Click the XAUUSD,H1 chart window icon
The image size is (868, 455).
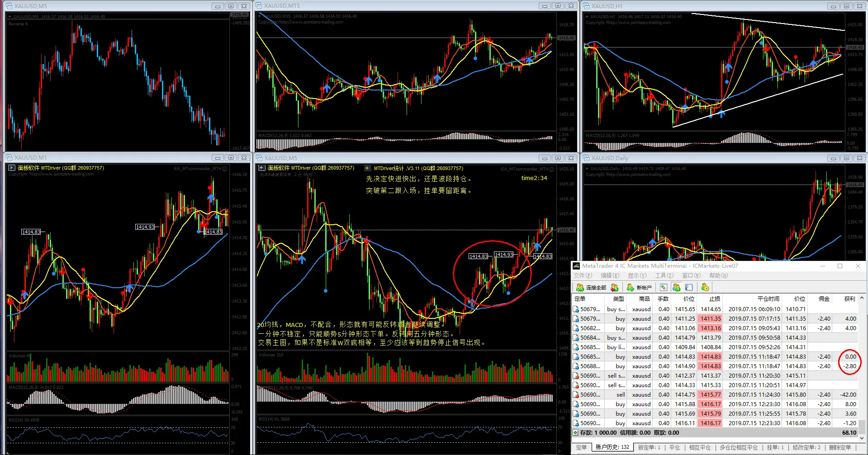tap(587, 6)
